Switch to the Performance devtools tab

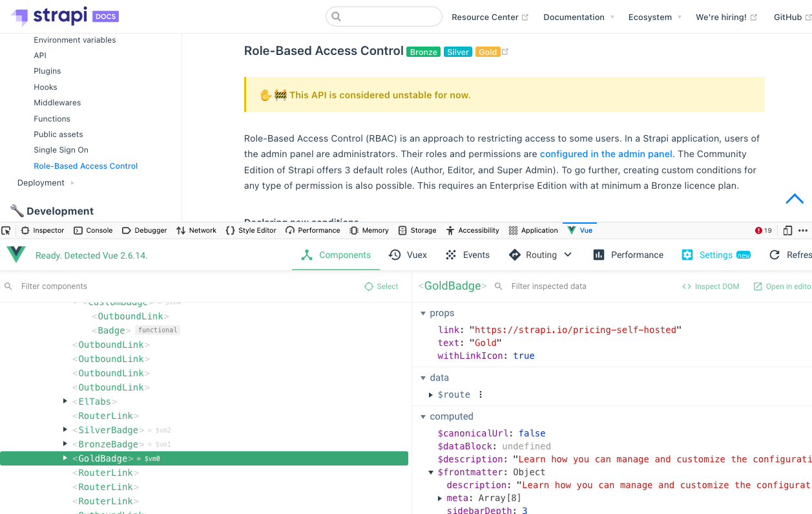[313, 230]
